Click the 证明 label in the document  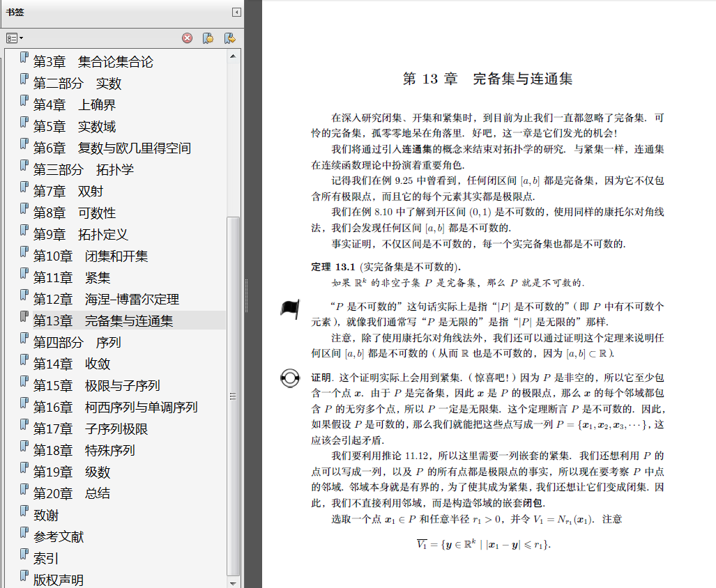321,377
